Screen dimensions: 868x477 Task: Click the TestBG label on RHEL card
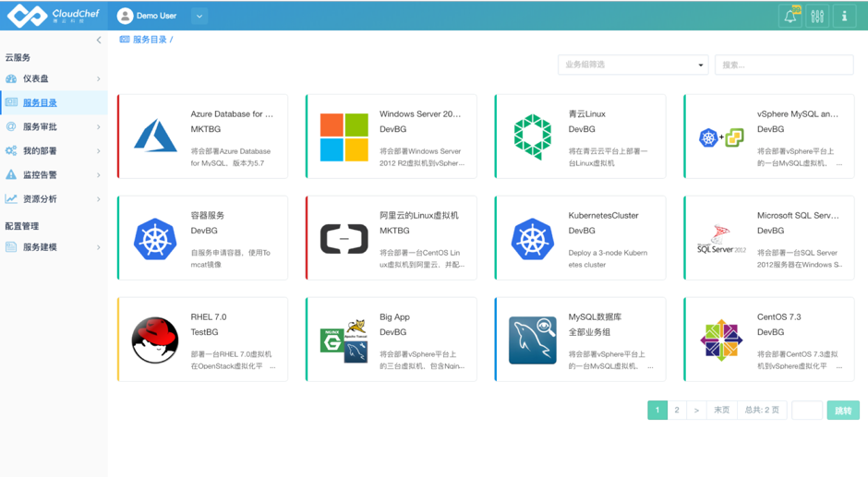click(x=204, y=332)
